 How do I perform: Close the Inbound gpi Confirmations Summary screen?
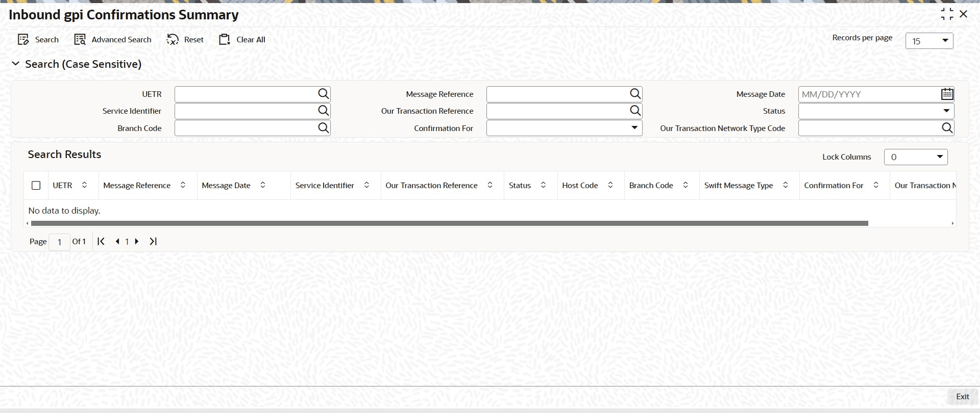coord(964,14)
